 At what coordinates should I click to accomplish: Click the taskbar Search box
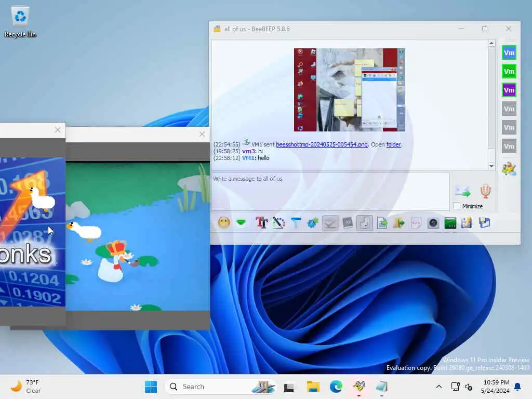coord(221,387)
